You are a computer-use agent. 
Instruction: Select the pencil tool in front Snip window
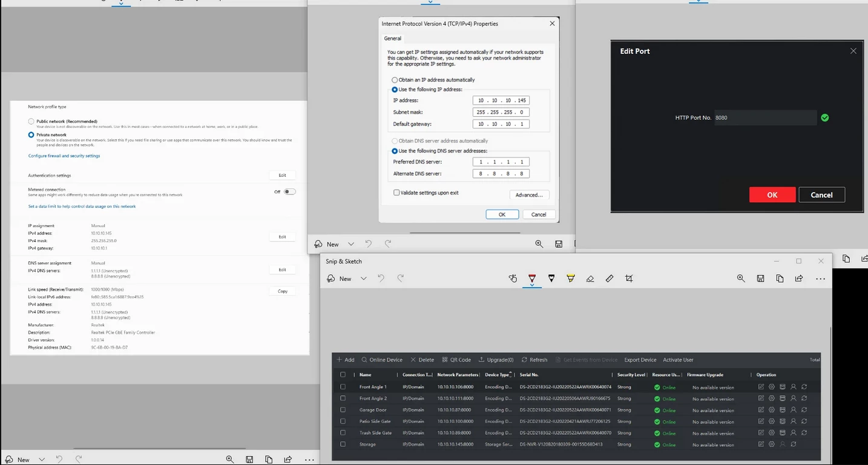[551, 279]
